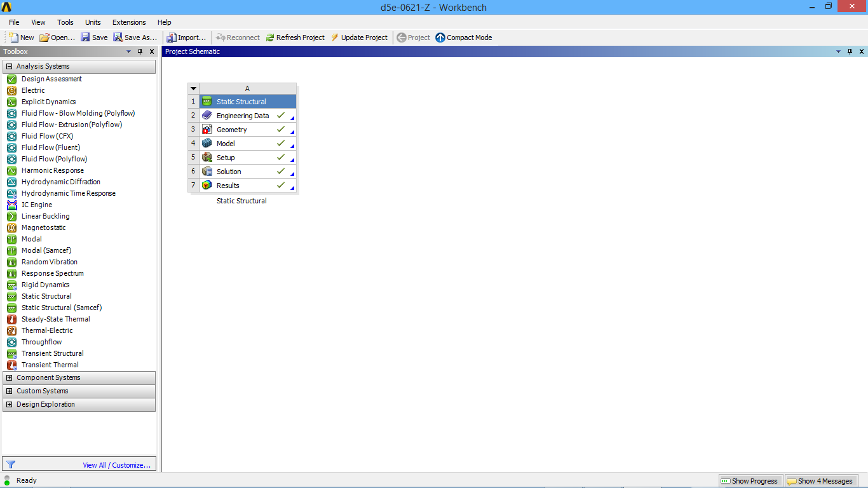Open the Units menu
Screen dimensions: 868x488
click(93, 22)
